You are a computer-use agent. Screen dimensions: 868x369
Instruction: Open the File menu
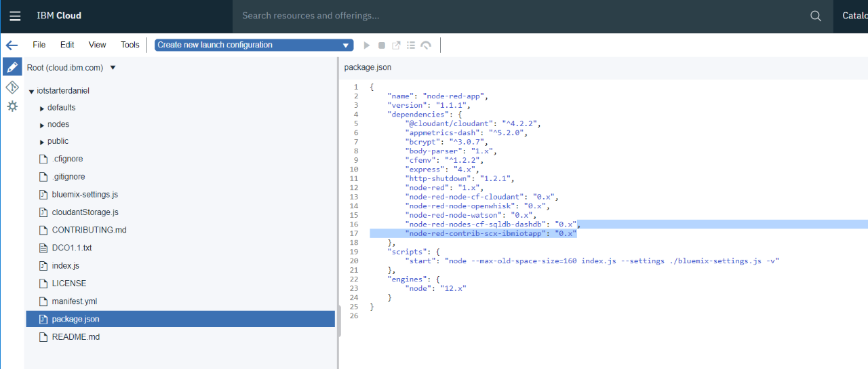click(39, 45)
